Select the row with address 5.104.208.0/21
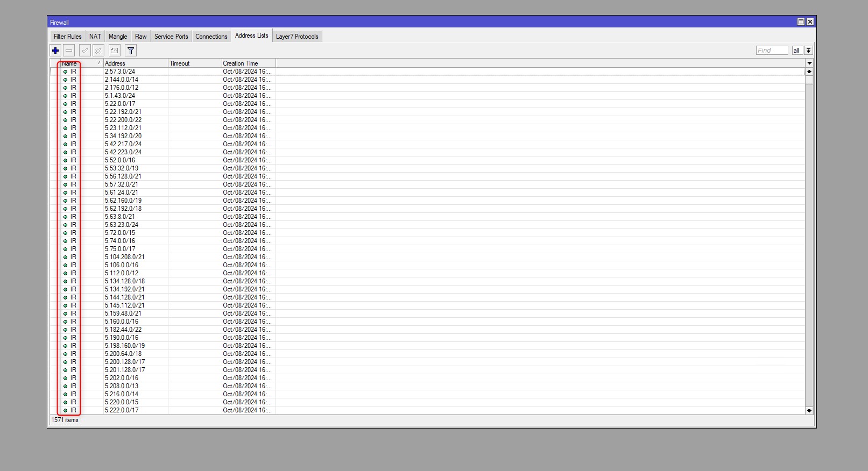This screenshot has width=868, height=471. (x=428, y=257)
